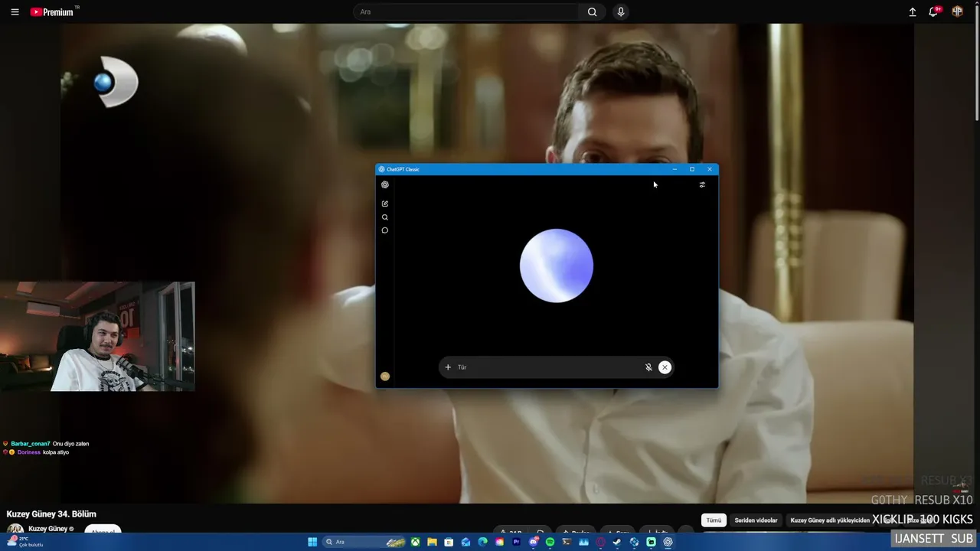Viewport: 980px width, 551px height.
Task: Toggle the muted microphone in ChatGPT
Action: [x=648, y=367]
